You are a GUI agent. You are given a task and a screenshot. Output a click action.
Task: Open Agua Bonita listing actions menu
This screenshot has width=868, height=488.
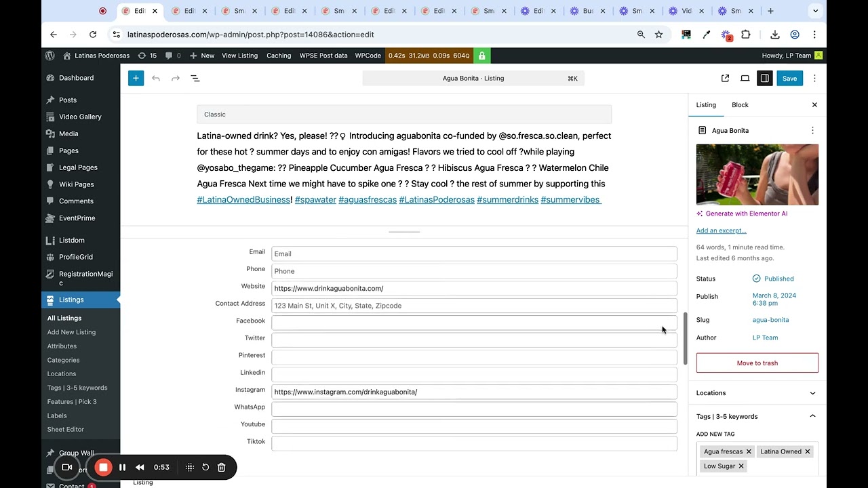[812, 130]
